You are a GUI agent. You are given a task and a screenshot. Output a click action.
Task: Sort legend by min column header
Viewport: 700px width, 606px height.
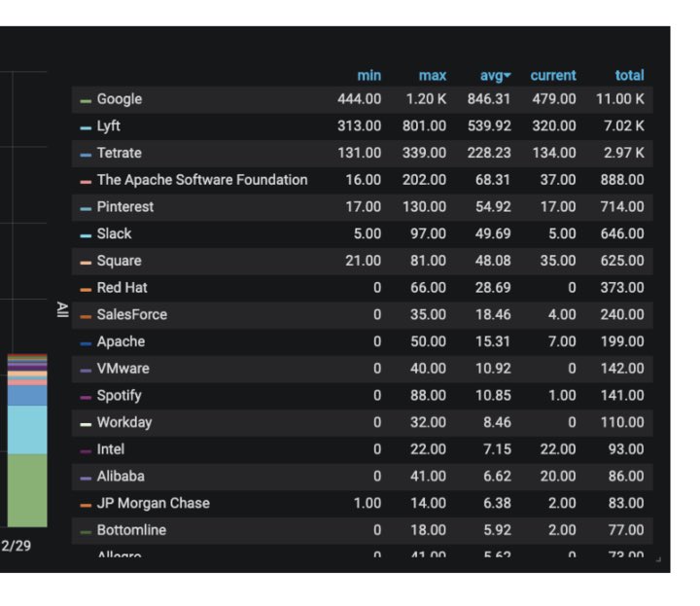368,76
